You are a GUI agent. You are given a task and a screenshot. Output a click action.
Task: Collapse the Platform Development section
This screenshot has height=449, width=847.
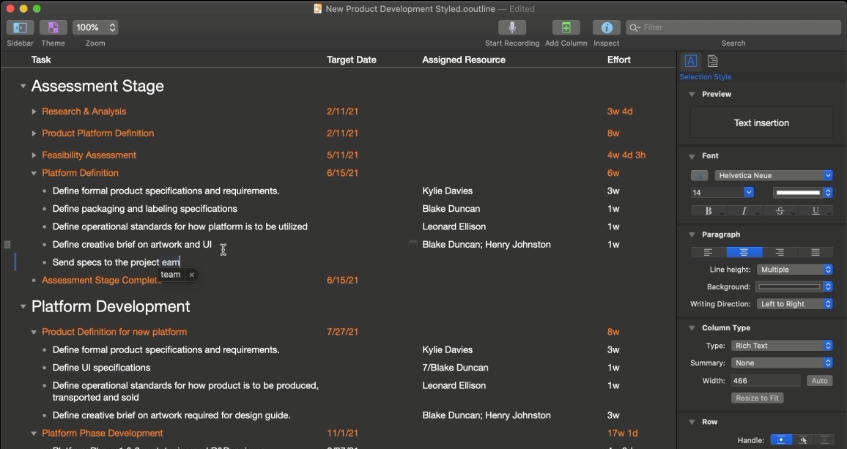pyautogui.click(x=23, y=306)
